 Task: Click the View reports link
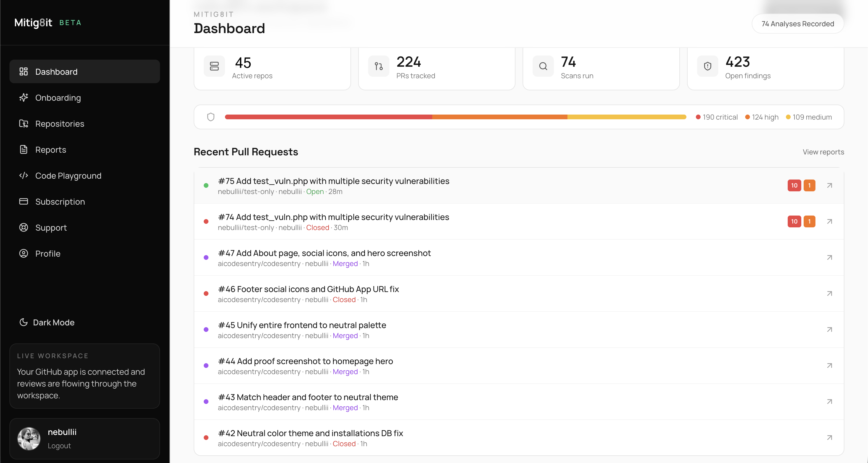tap(823, 152)
